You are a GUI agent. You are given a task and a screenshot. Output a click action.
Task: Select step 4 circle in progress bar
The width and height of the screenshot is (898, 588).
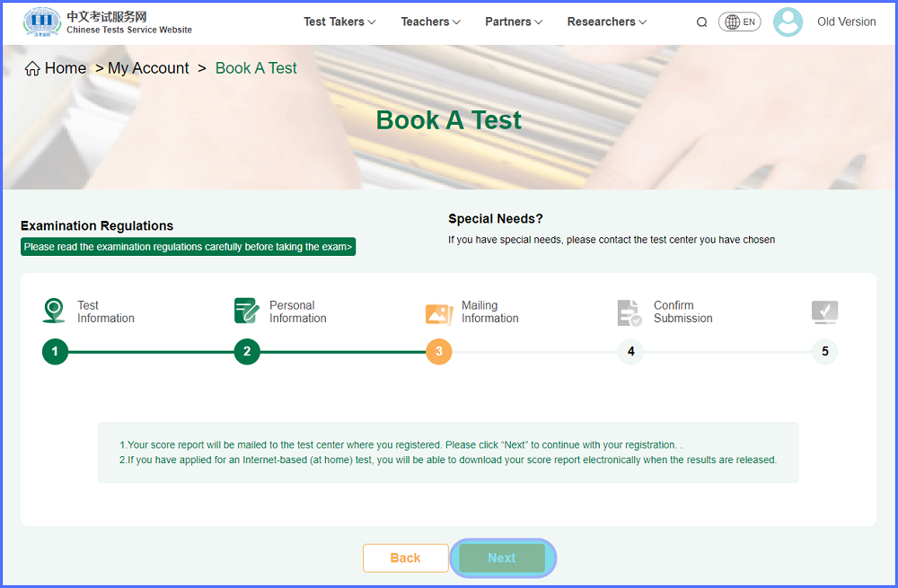tap(630, 351)
